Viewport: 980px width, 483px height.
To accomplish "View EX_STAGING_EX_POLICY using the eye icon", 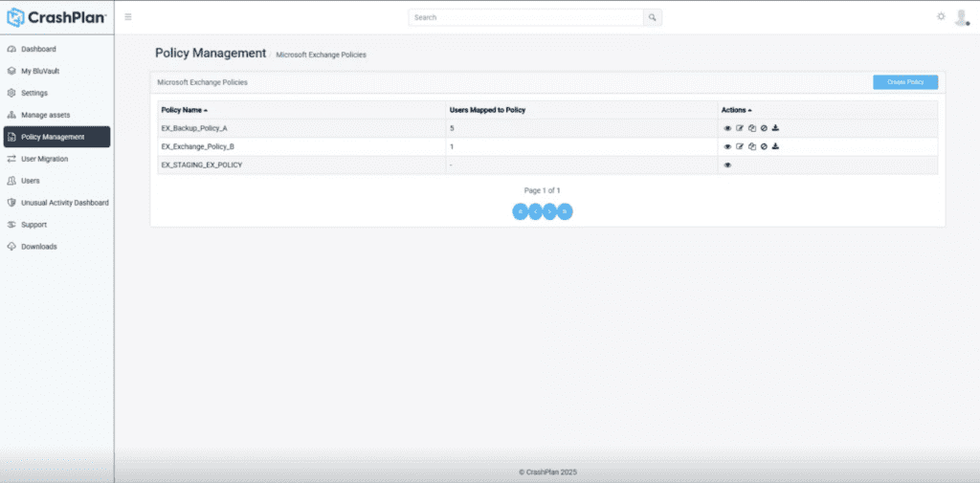I will (727, 165).
